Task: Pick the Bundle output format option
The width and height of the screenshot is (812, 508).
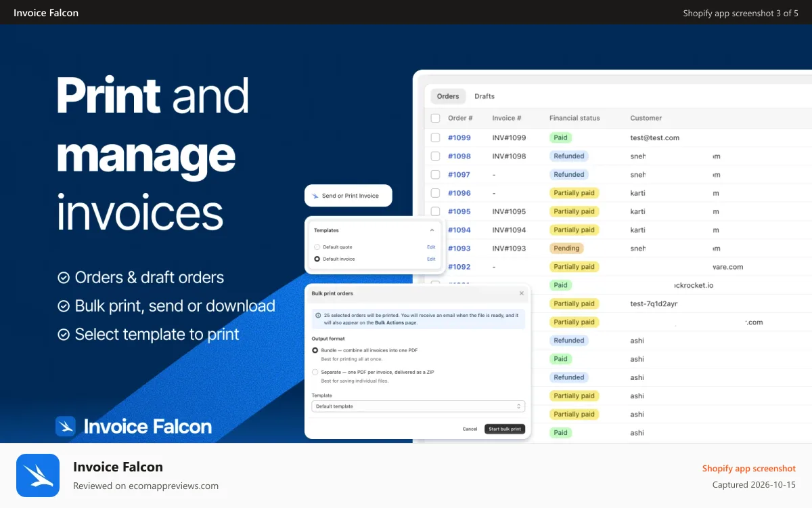Action: tap(315, 350)
